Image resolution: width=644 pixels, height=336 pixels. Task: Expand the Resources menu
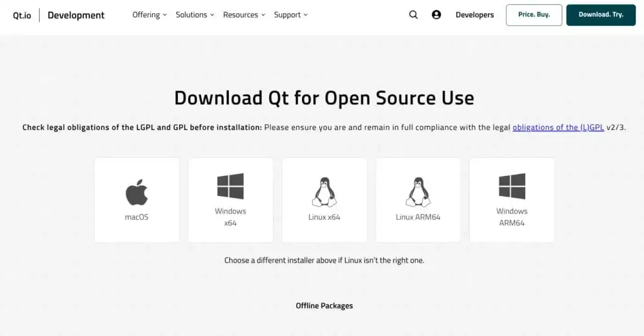[x=244, y=15]
